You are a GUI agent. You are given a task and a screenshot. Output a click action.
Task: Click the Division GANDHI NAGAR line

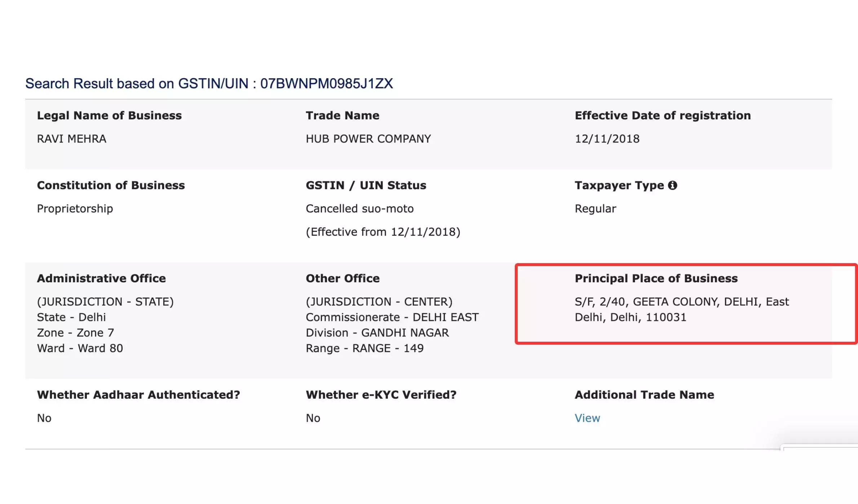pos(377,333)
